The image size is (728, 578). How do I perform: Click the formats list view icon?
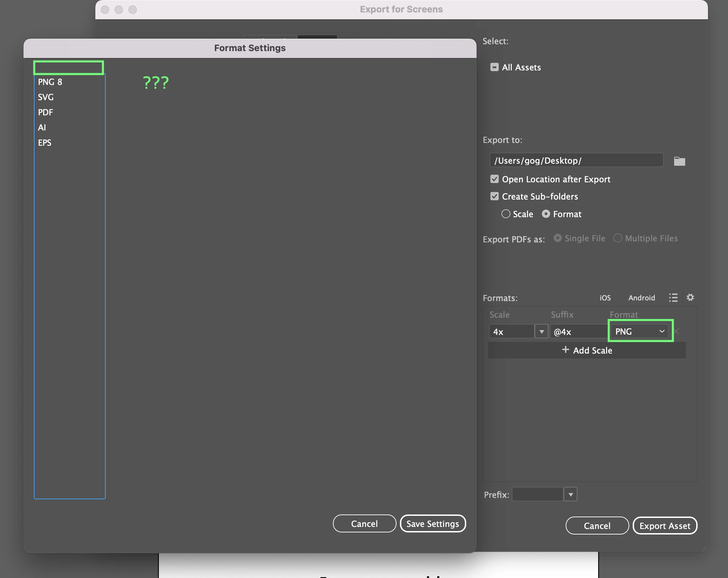673,298
